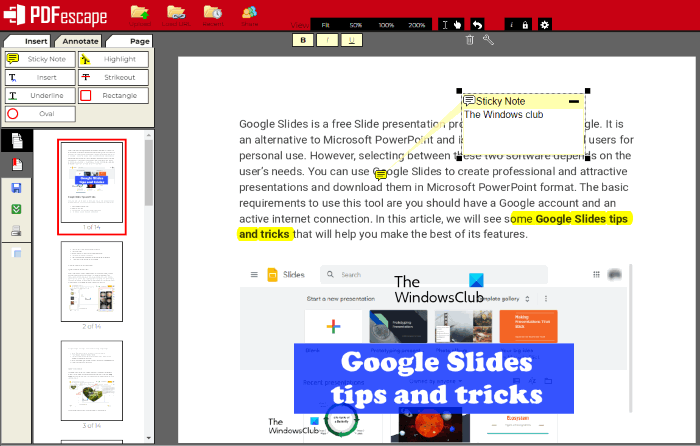Toggle bold formatting
The image size is (700, 446).
point(303,40)
